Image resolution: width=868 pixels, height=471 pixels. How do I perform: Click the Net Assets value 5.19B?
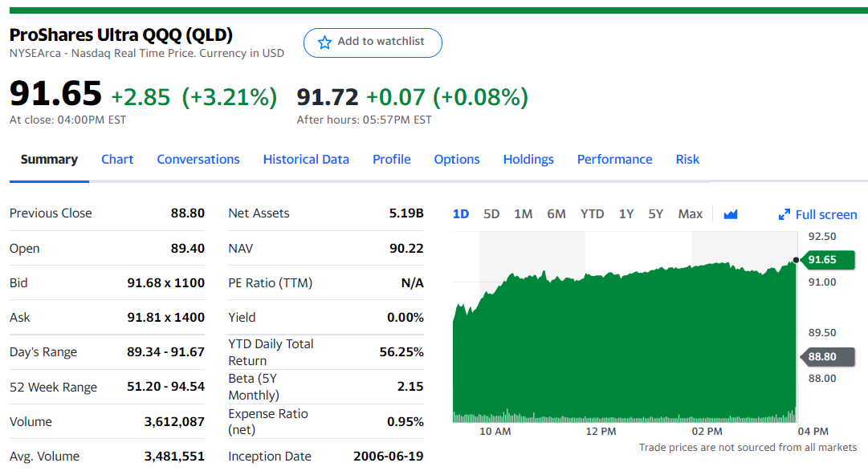406,213
